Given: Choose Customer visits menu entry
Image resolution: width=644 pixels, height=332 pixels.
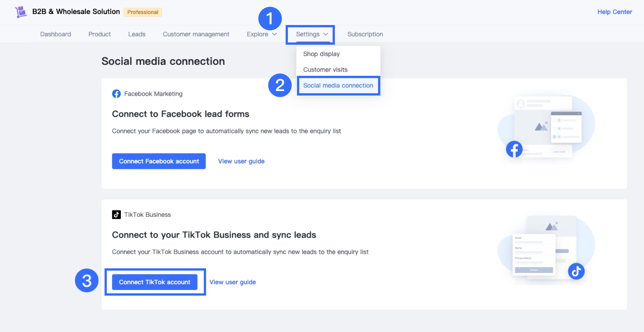Looking at the screenshot, I should click(x=325, y=70).
